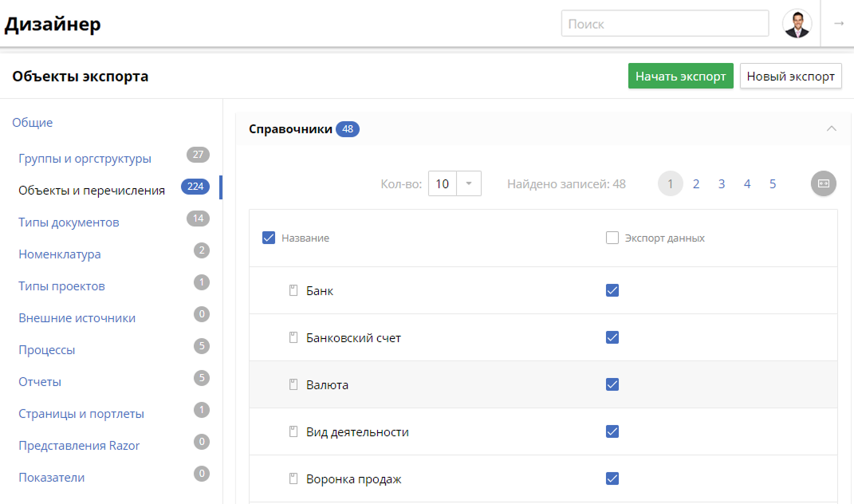Click the Справочники section title
The width and height of the screenshot is (854, 504).
[x=290, y=129]
